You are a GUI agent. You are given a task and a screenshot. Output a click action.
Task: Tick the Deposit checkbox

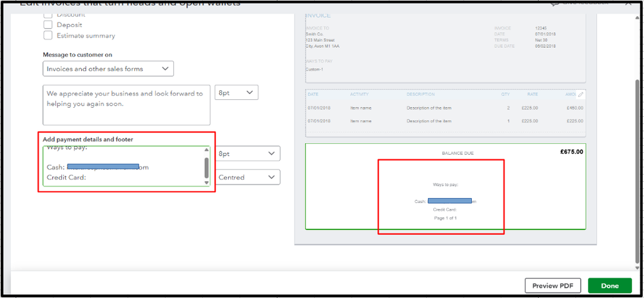(48, 25)
